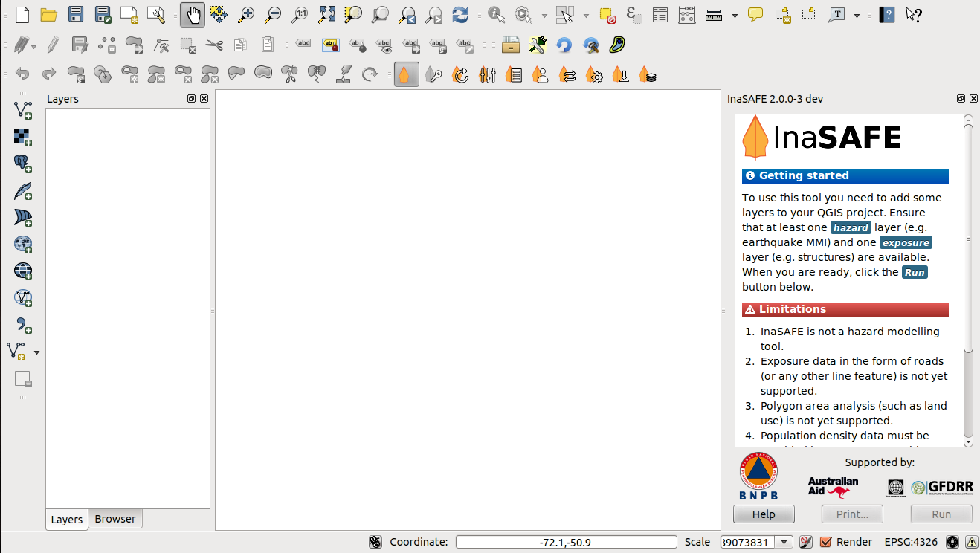Select the Zoom Out tool
Viewport: 980px width, 553px height.
click(273, 14)
